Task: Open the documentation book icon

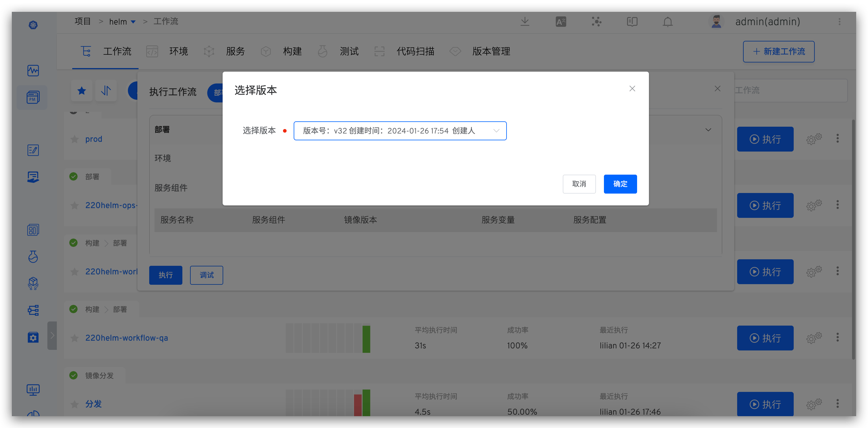Action: (x=632, y=22)
